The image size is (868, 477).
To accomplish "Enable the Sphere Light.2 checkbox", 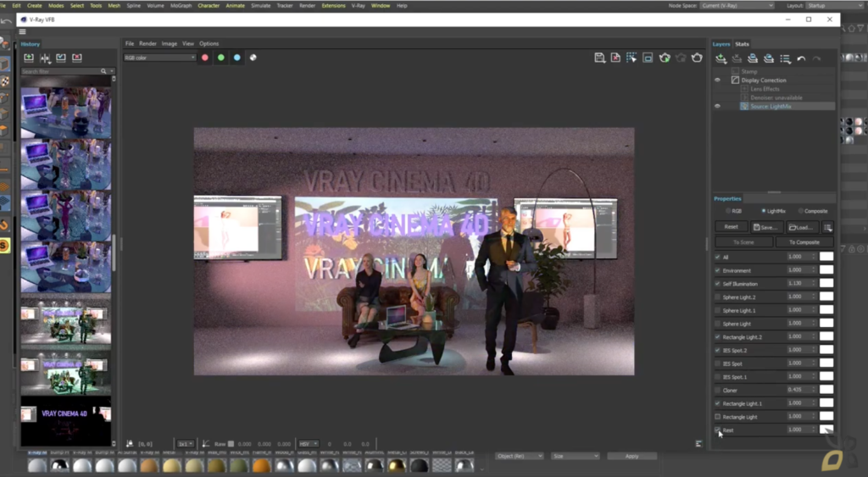I will pyautogui.click(x=718, y=297).
